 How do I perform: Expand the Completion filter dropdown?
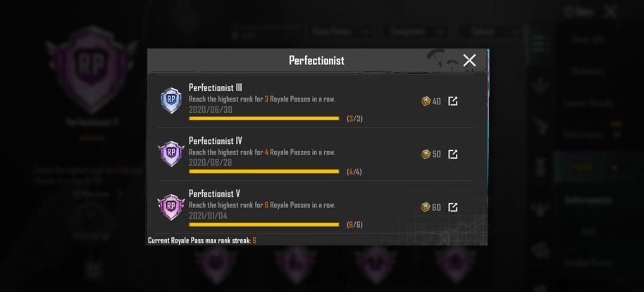[419, 32]
